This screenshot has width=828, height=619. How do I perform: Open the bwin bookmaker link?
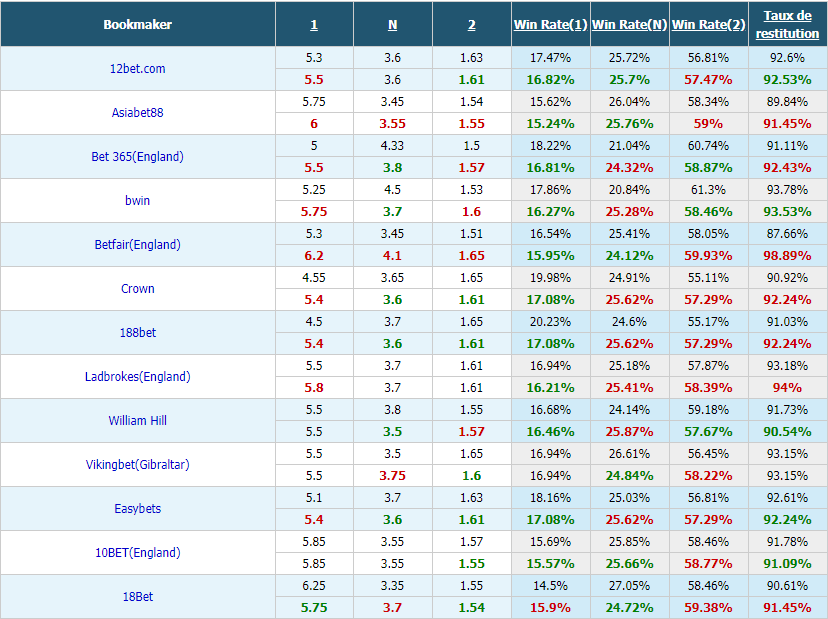137,200
